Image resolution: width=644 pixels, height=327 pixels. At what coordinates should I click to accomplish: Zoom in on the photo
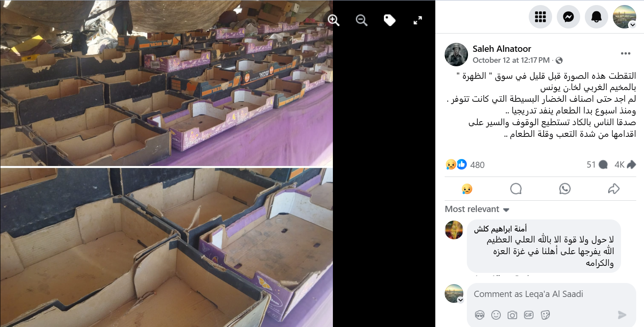click(x=333, y=20)
